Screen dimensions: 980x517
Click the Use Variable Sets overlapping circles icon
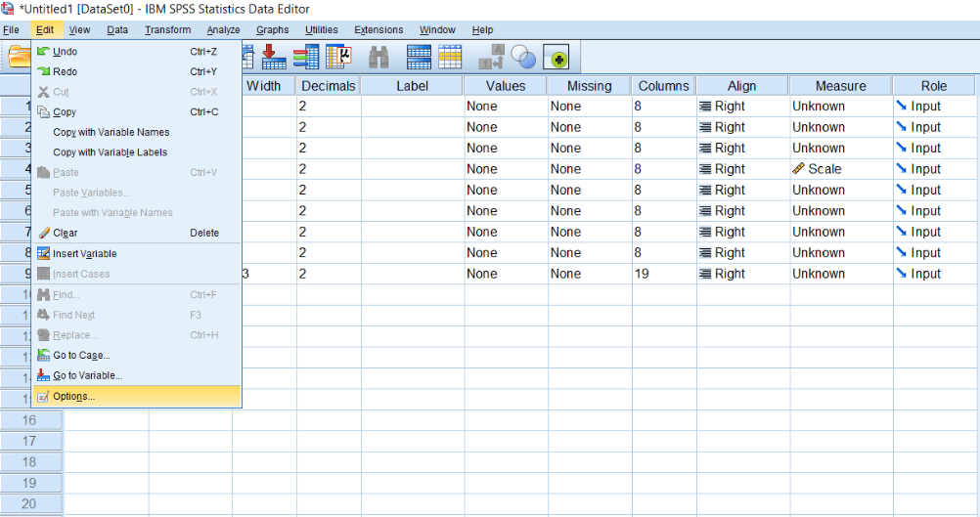click(524, 58)
